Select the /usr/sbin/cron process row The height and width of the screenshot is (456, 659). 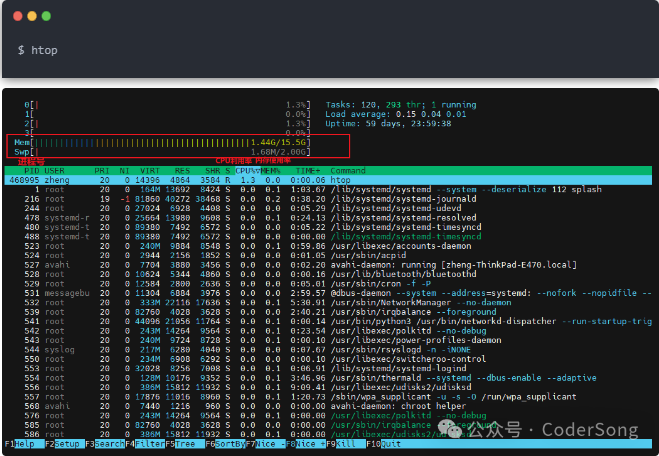(328, 284)
